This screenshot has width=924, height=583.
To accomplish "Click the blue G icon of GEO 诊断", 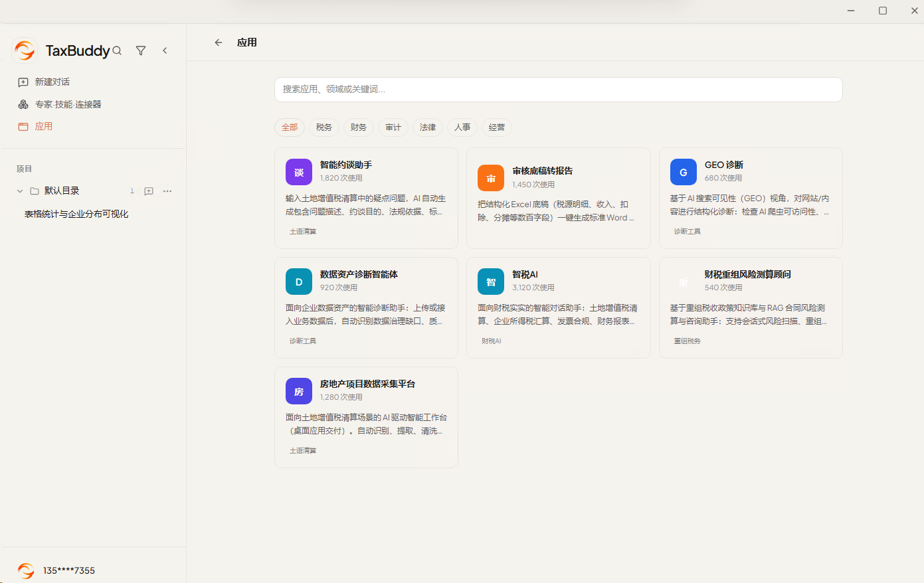I will point(684,172).
